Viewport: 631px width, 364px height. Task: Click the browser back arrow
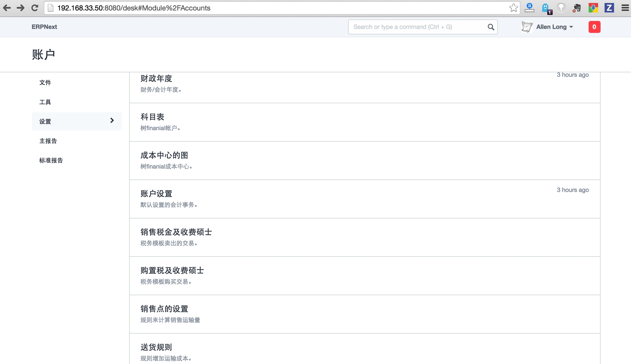coord(7,8)
